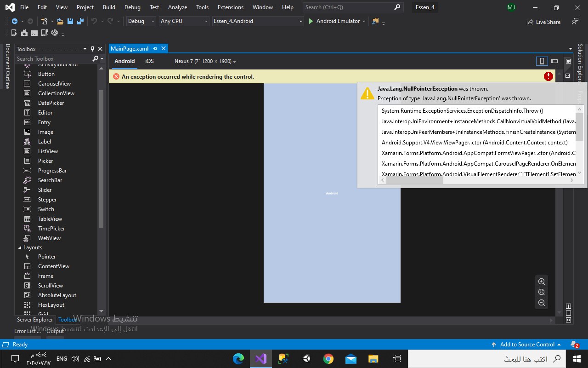
Task: Open the Toolbox window options dropdown arrow
Action: [x=85, y=49]
